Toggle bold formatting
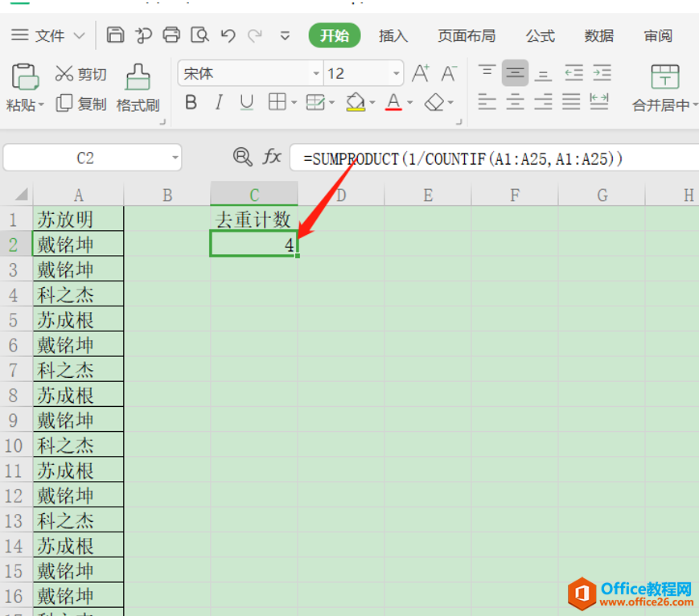The image size is (699, 616). tap(191, 102)
